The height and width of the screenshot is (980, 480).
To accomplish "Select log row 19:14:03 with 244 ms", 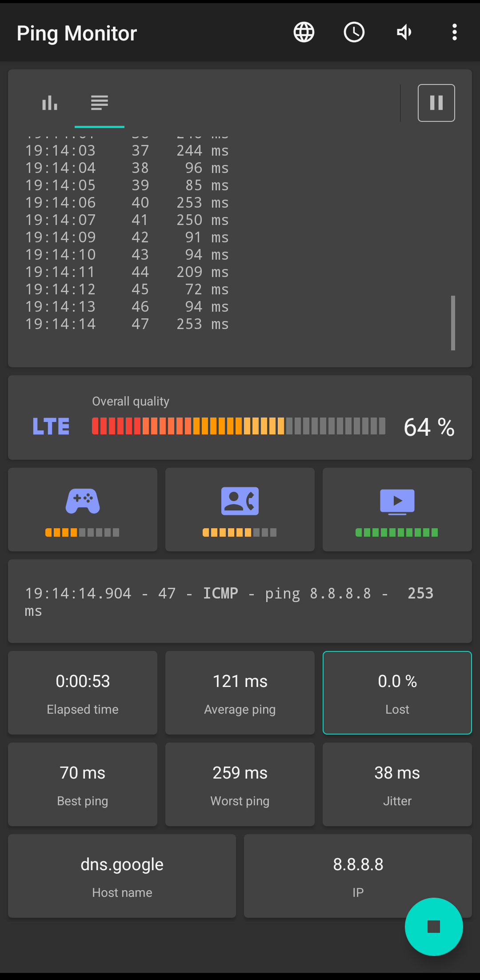I will pyautogui.click(x=127, y=151).
